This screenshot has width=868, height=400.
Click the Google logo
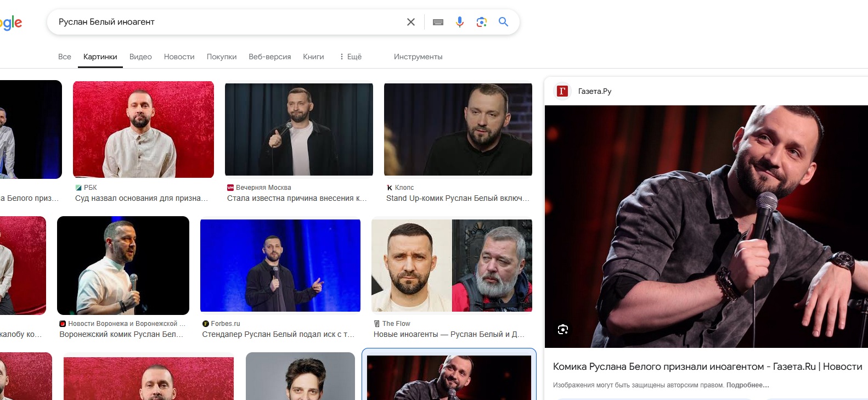(11, 22)
